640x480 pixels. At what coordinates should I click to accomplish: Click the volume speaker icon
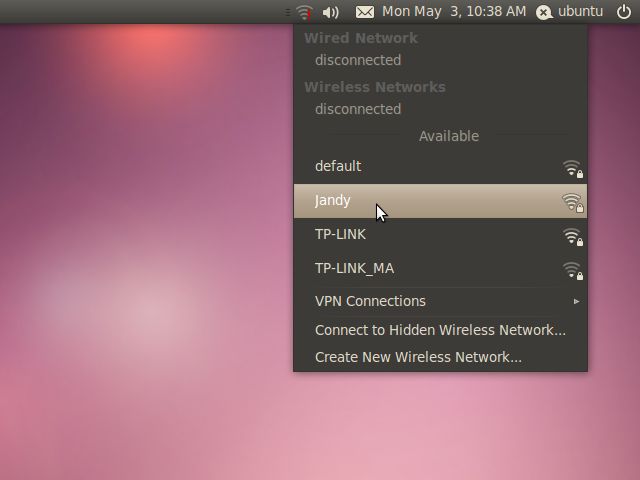(330, 12)
